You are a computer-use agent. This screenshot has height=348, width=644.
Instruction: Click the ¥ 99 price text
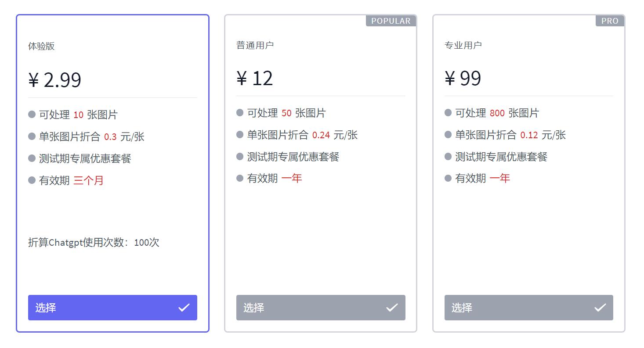[x=463, y=78]
